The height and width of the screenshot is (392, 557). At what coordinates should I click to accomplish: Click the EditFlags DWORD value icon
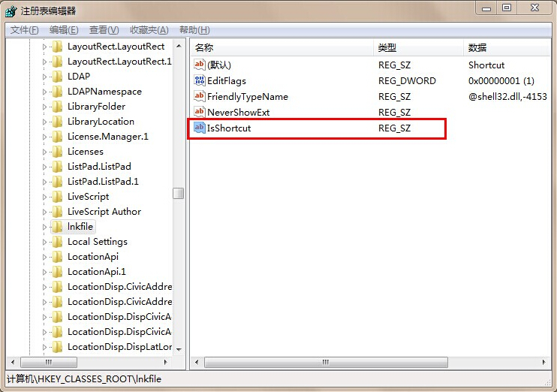[x=200, y=80]
